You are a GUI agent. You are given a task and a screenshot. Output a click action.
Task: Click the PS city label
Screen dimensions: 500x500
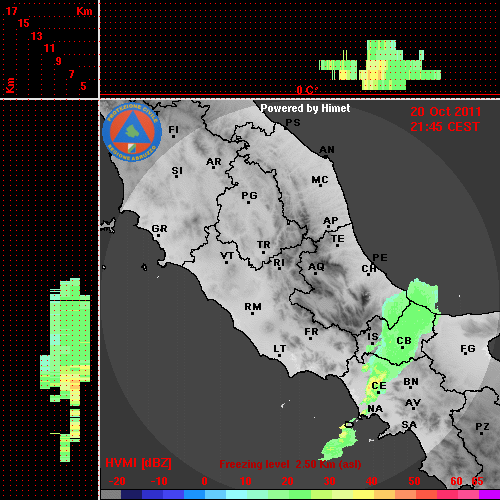pyautogui.click(x=293, y=123)
